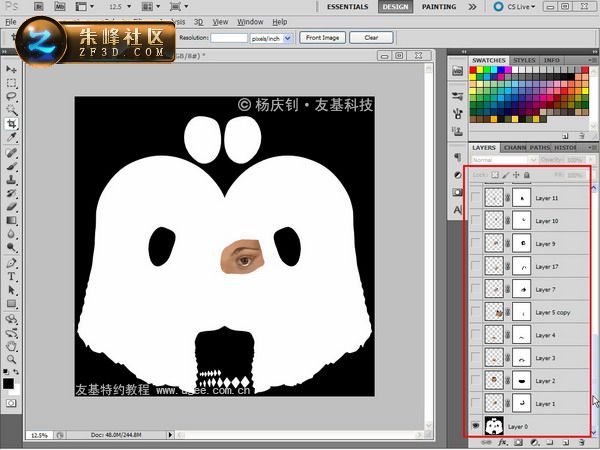Screen dimensions: 600x450
Task: Select the Hand tool
Action: [x=11, y=346]
